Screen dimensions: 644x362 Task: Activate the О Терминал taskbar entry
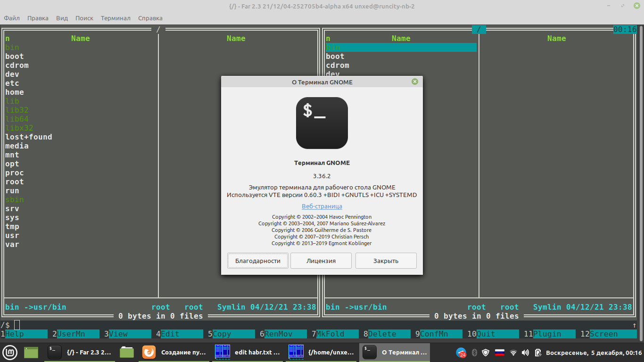pos(395,352)
